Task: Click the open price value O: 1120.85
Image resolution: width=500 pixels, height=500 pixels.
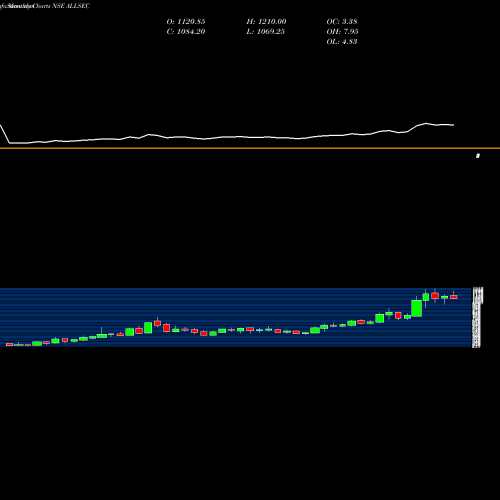Action: pos(186,22)
